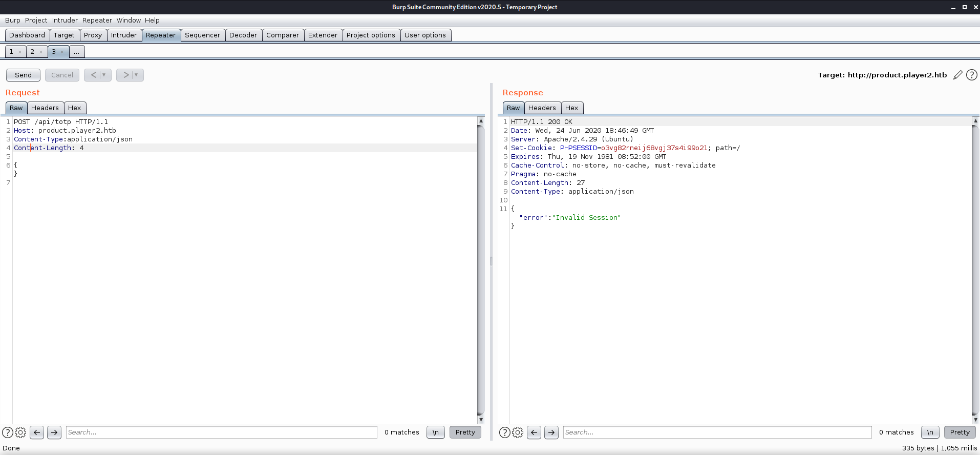Go to next response search match
Viewport: 980px width, 455px height.
pos(551,432)
